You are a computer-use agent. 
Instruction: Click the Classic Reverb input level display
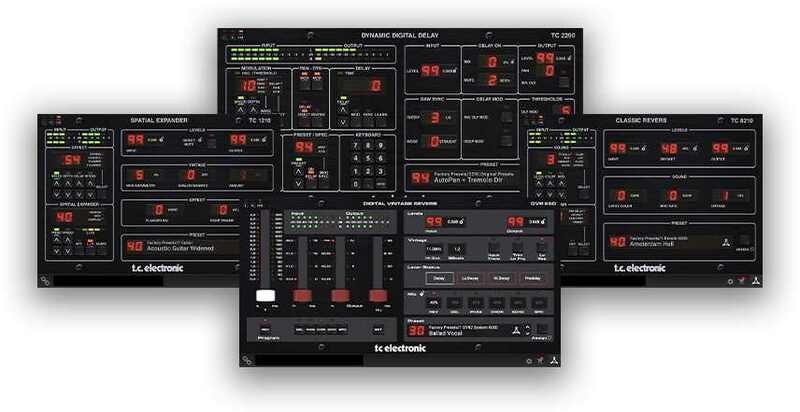point(619,149)
